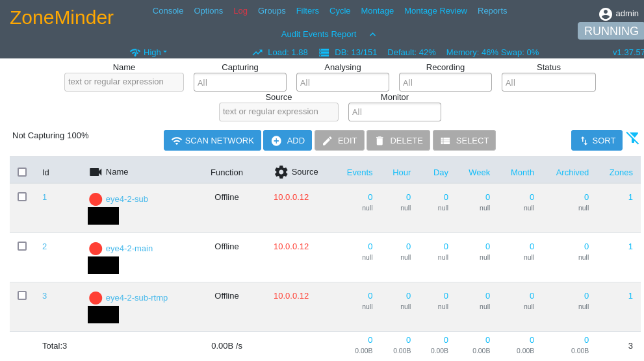644x361 pixels.
Task: Click the Delete button
Action: pos(398,140)
